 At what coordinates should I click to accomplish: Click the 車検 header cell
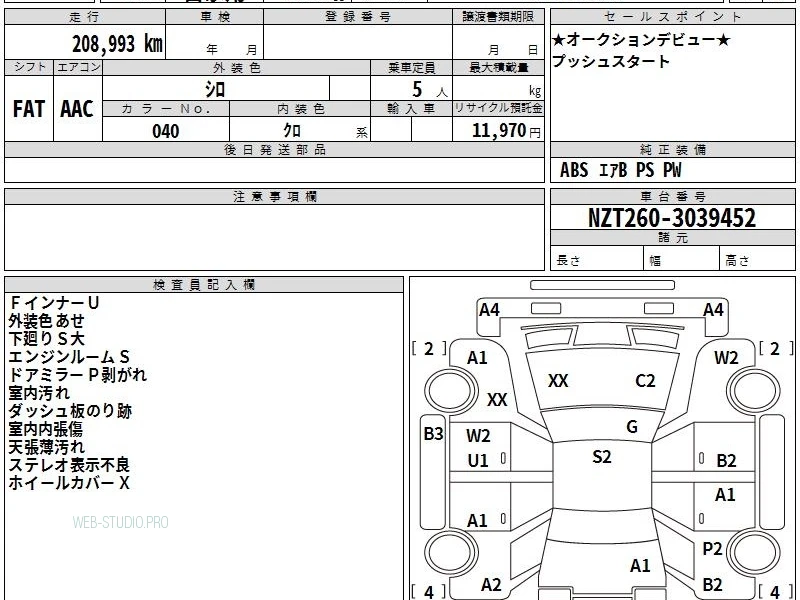coord(215,17)
